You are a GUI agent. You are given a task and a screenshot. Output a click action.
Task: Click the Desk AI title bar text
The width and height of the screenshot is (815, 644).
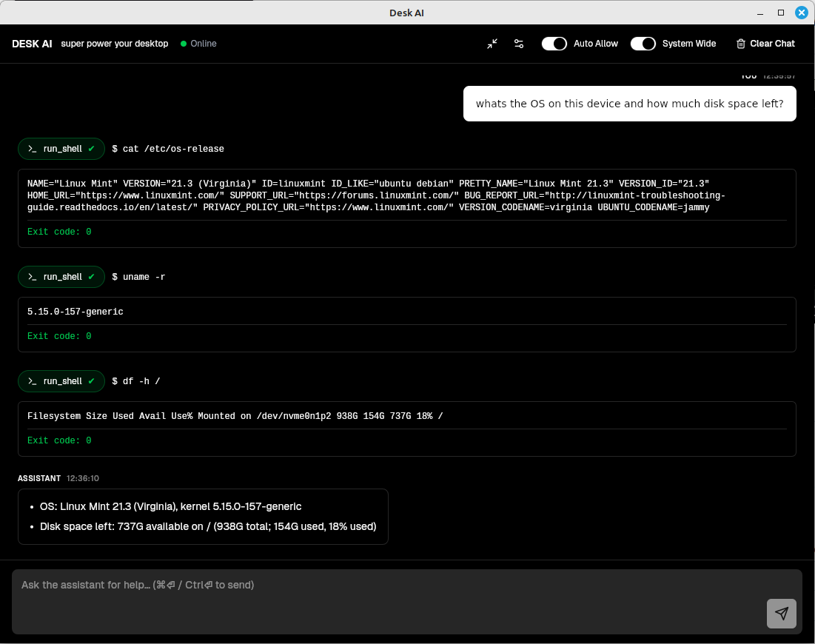[407, 13]
